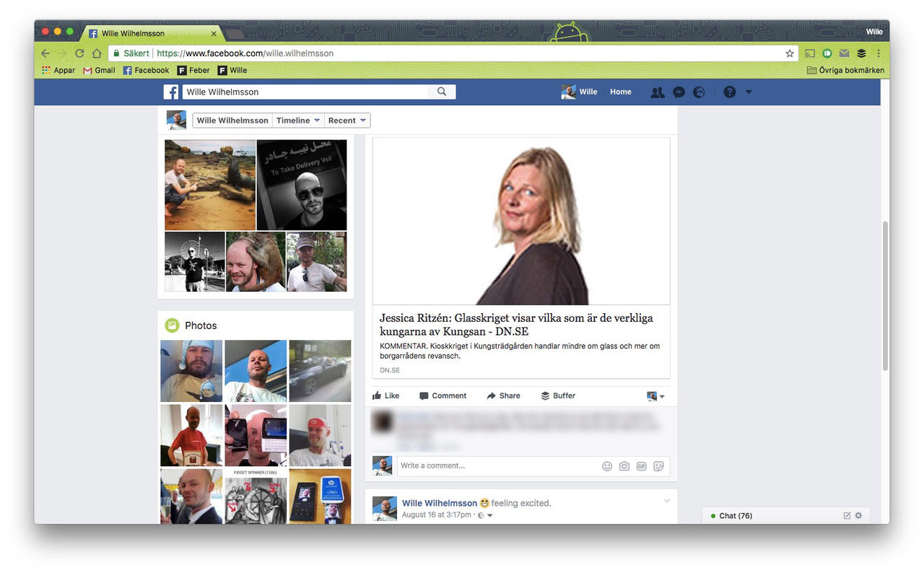Open the seal on beach photo thumbnail
The height and width of the screenshot is (573, 924).
tap(210, 185)
